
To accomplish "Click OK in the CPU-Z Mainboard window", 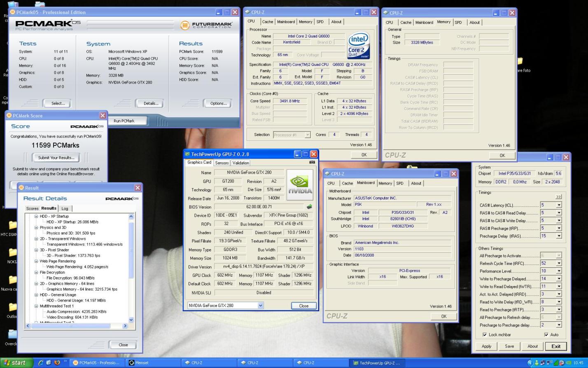I will coord(443,316).
